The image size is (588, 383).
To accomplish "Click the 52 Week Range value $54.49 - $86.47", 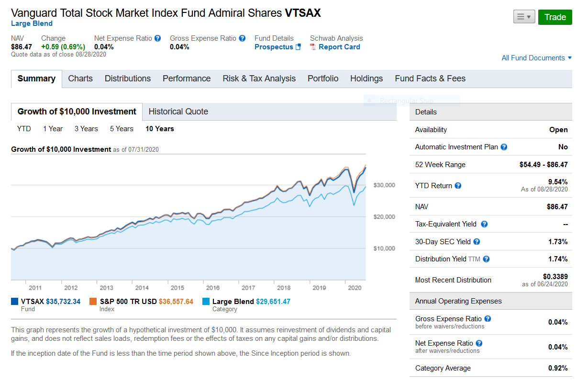I will (544, 165).
